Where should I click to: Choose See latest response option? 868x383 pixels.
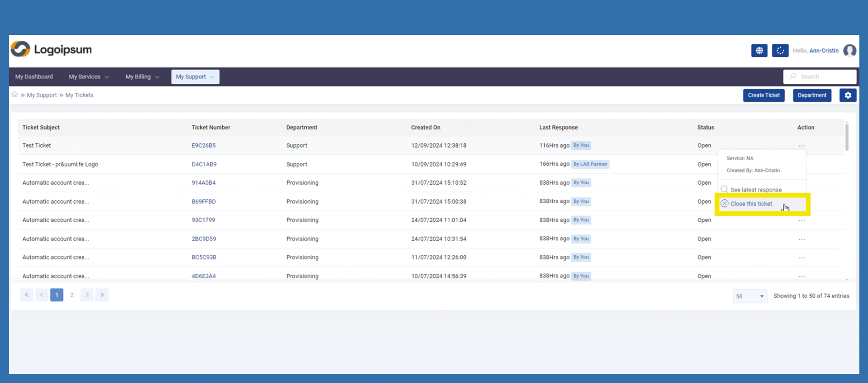click(755, 190)
